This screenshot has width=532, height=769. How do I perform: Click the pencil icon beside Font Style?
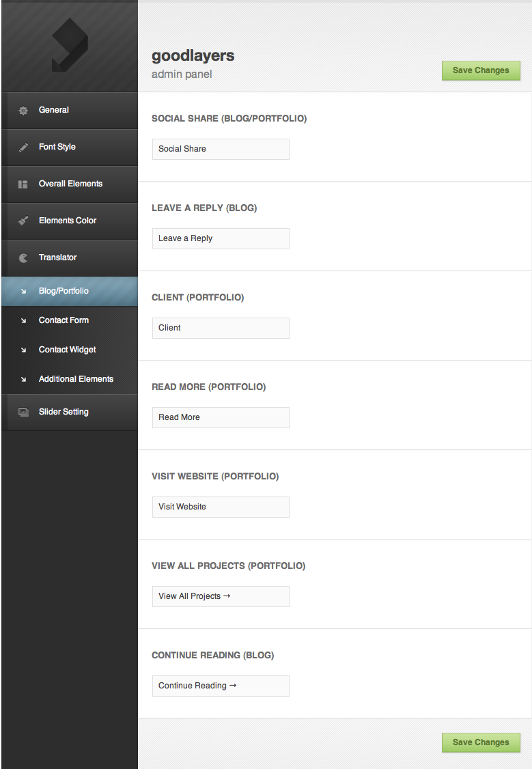(x=23, y=148)
